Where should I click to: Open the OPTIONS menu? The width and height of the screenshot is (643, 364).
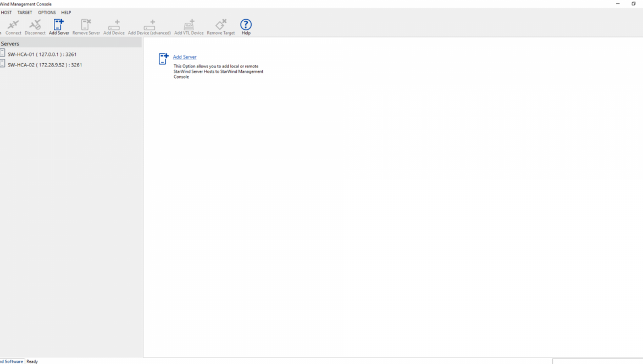coord(47,13)
